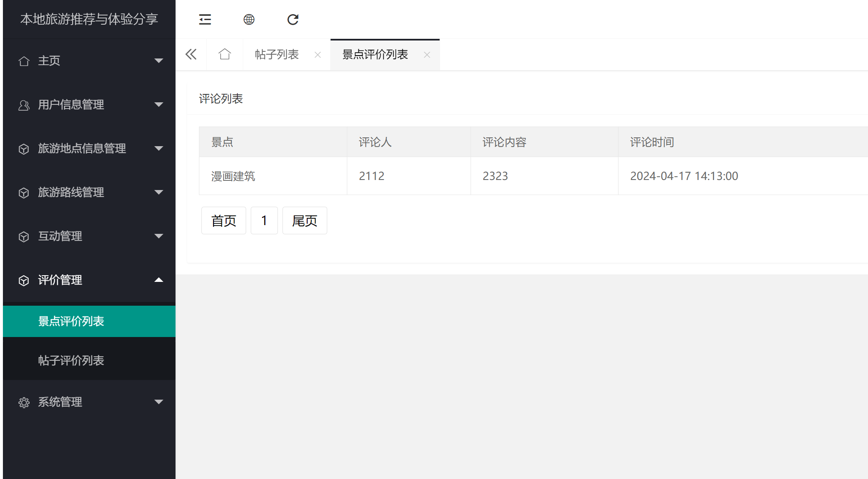Click the cube icon next to 旅游地点信息管理
The image size is (868, 479).
[x=24, y=149]
